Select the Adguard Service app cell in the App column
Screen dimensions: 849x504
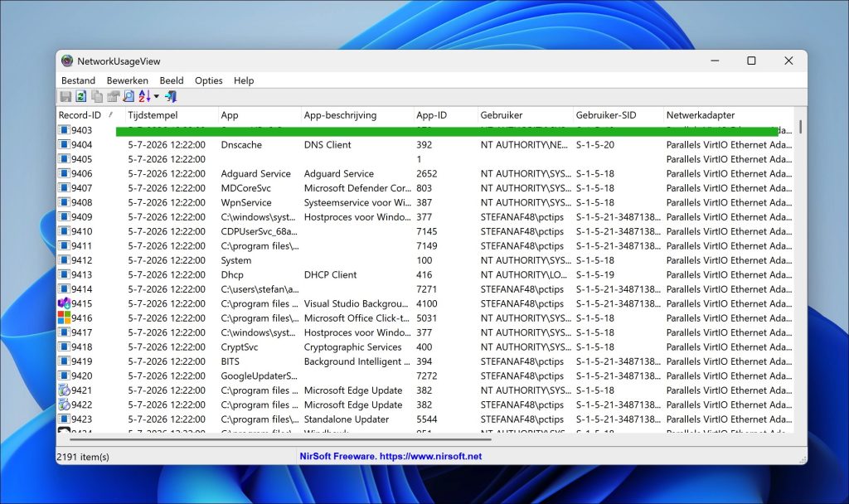click(255, 174)
